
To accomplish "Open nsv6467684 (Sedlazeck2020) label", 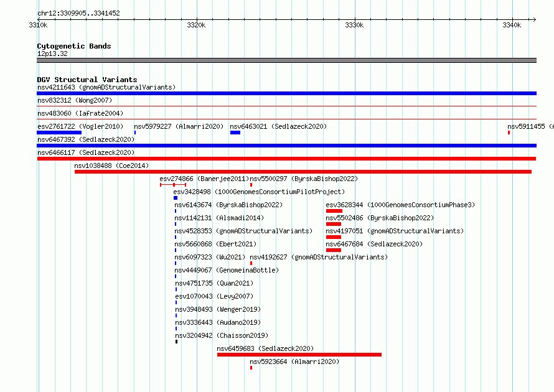I will (x=374, y=244).
